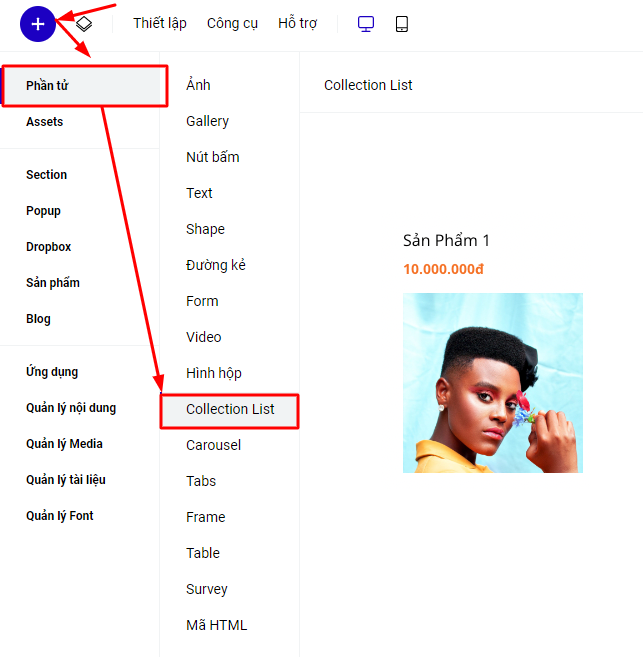Pick the Nút bấm element

click(x=212, y=157)
